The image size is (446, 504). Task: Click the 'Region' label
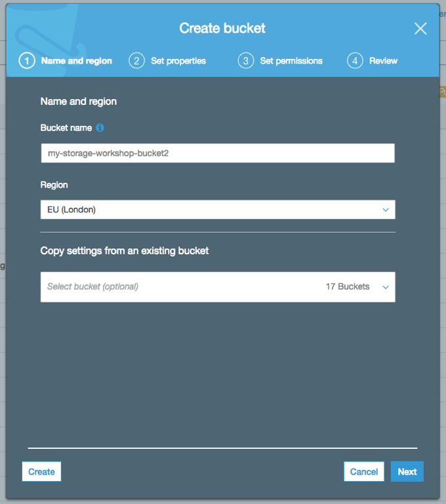(54, 185)
